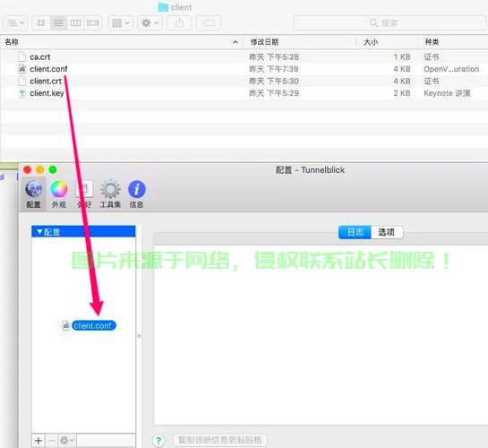Close the Tunnelblick window
488x448 pixels.
(28, 169)
